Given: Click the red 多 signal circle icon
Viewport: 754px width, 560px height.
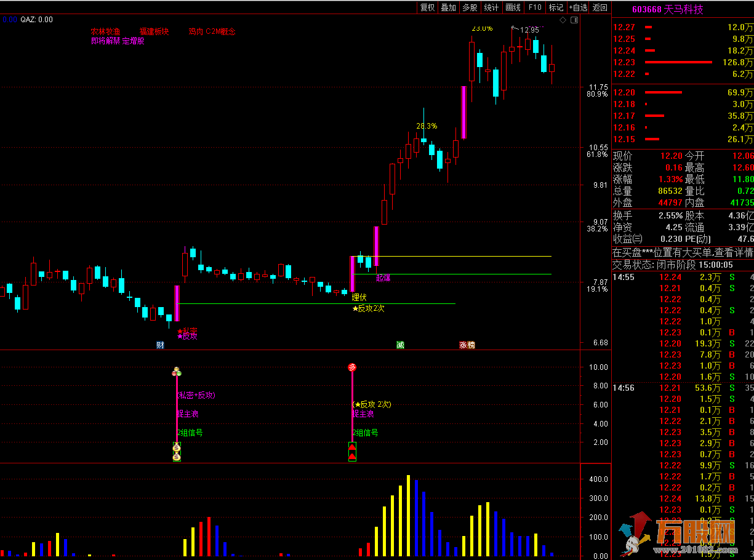Looking at the screenshot, I should [352, 367].
